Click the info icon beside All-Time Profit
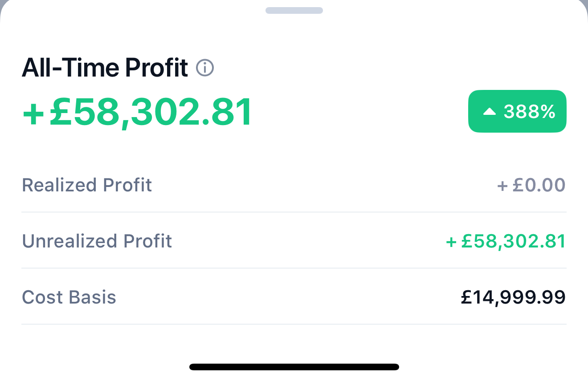This screenshot has width=588, height=381. 205,68
